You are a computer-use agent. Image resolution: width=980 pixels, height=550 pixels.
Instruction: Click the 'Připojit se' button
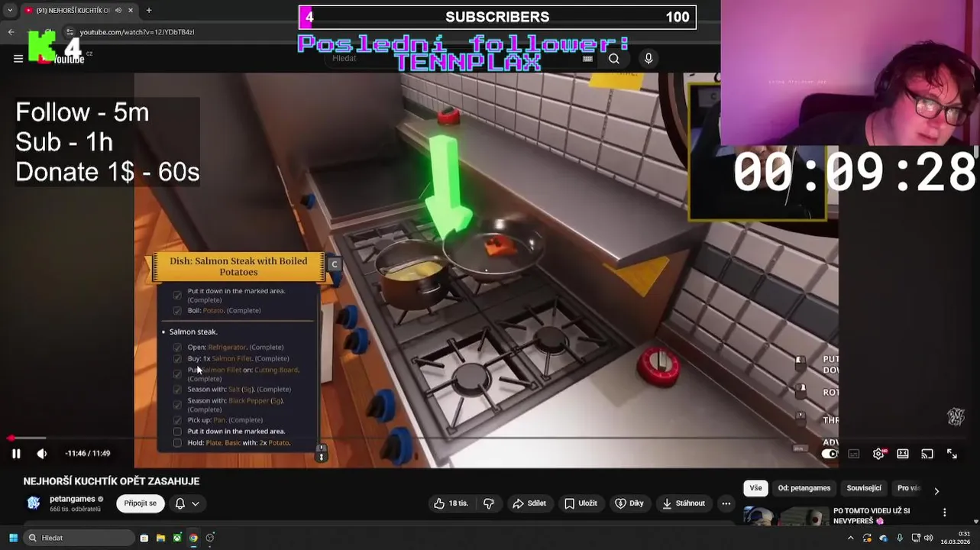141,503
